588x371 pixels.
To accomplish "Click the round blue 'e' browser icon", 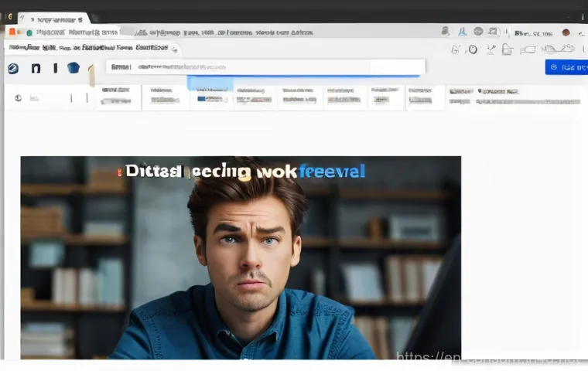I will (x=12, y=68).
